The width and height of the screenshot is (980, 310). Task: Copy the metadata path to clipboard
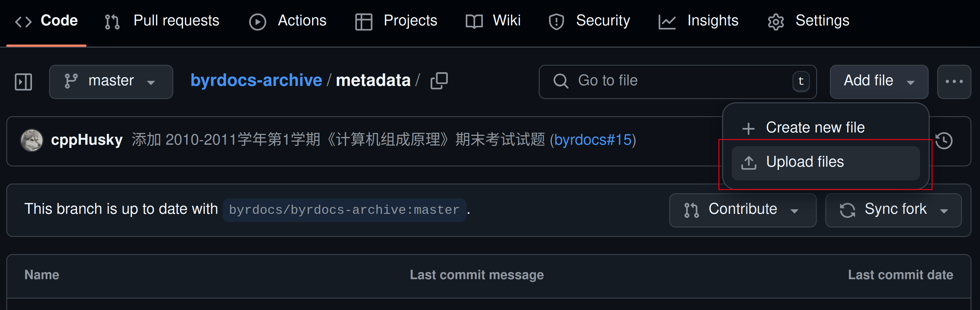coord(439,81)
